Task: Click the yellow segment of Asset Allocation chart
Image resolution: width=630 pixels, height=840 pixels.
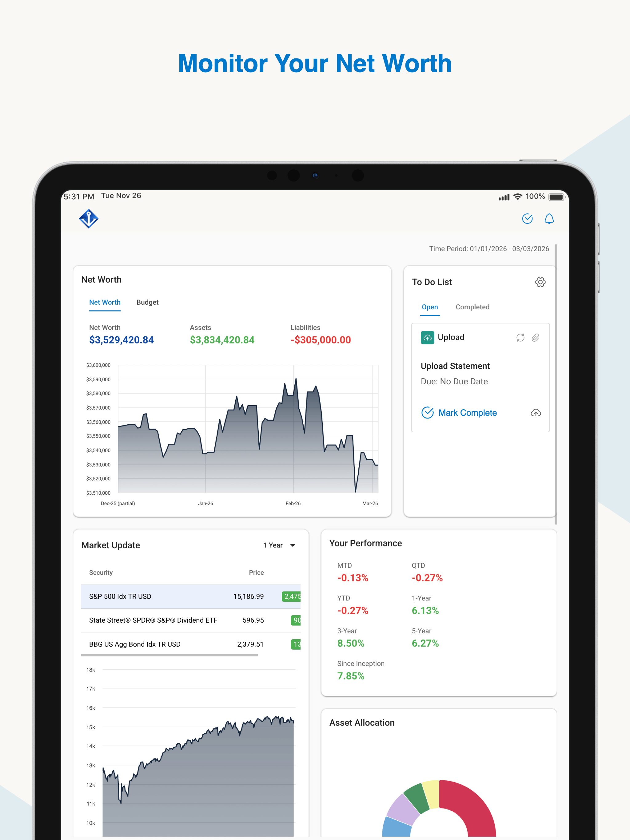Action: coord(432,794)
